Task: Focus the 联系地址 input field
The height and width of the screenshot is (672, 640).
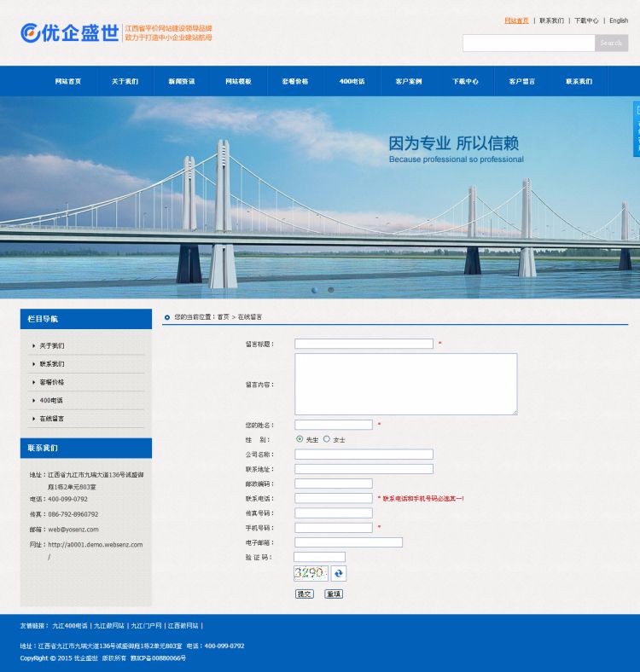Action: click(x=364, y=469)
